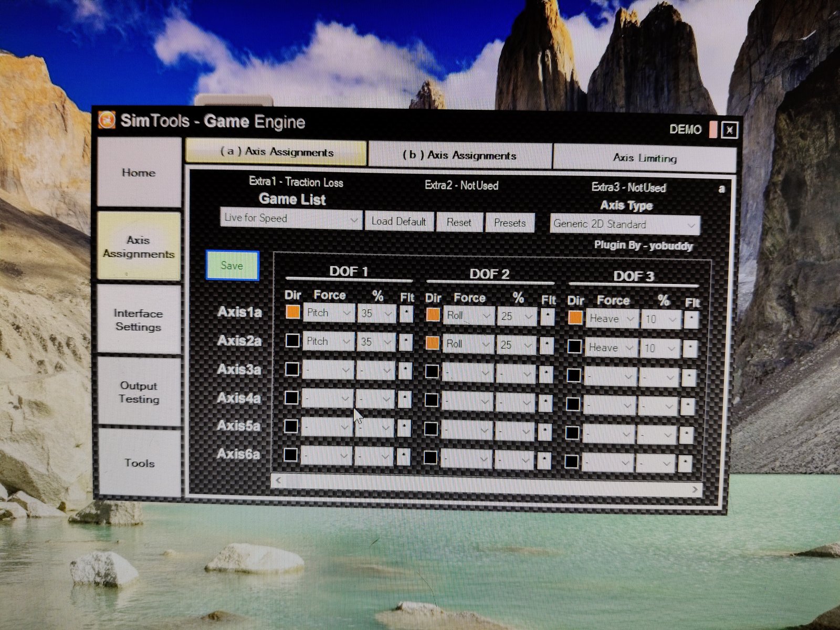840x630 pixels.
Task: Open Axis2a DOF 3 Force dropdown showing Heave
Action: pyautogui.click(x=611, y=348)
